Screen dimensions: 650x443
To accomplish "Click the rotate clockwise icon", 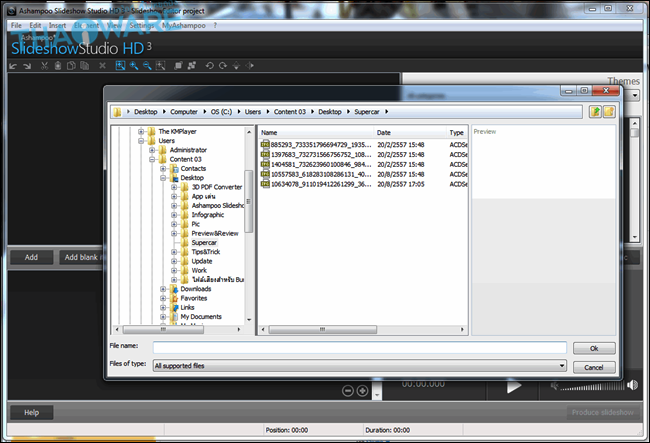I will pyautogui.click(x=223, y=65).
